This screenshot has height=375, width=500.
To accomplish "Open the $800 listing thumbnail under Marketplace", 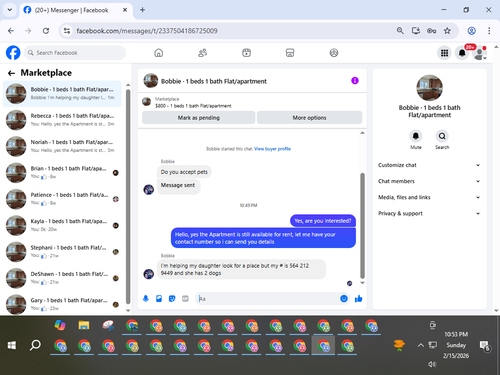I will (x=147, y=102).
